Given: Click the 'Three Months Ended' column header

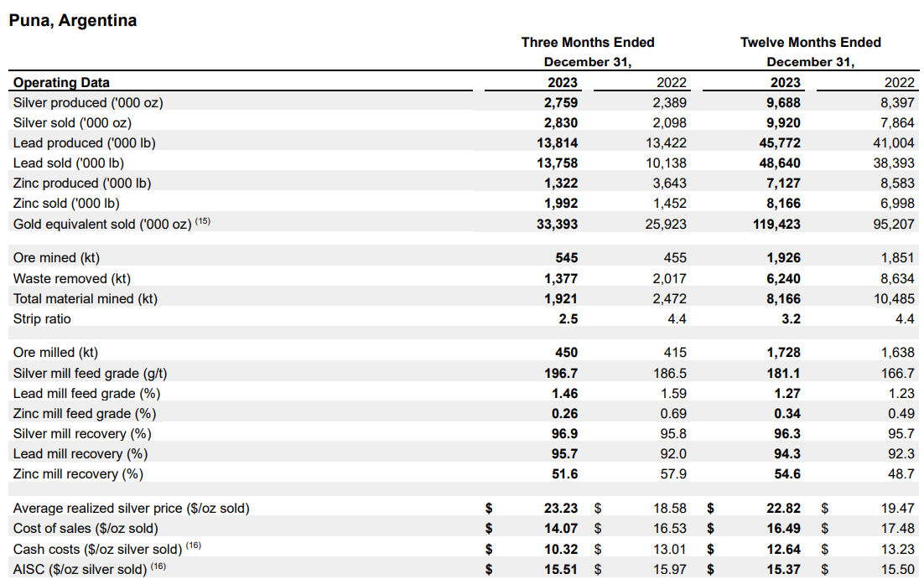Looking at the screenshot, I should click(587, 42).
